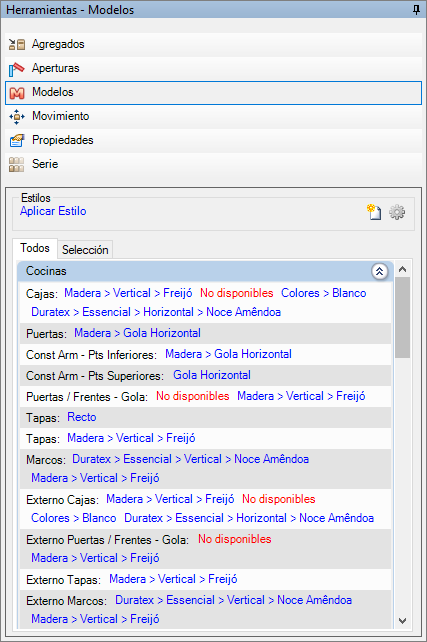
Task: Open the Serie tool
Action: 213,164
